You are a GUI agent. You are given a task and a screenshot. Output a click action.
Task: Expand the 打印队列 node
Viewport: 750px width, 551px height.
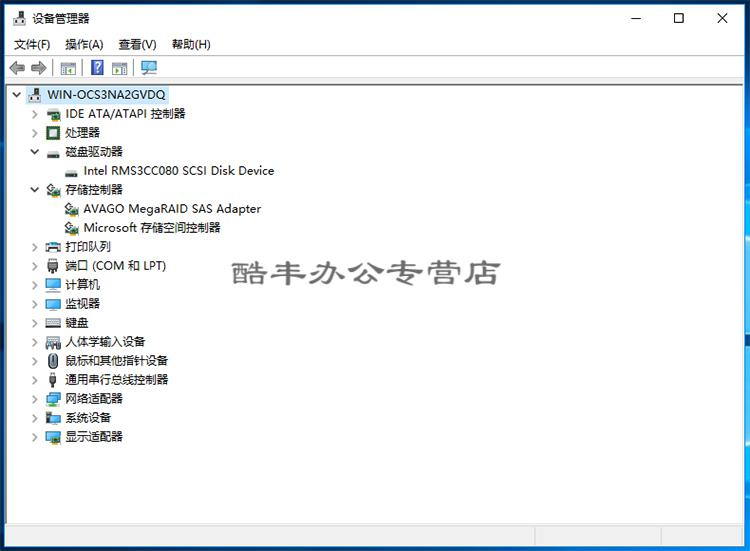34,247
